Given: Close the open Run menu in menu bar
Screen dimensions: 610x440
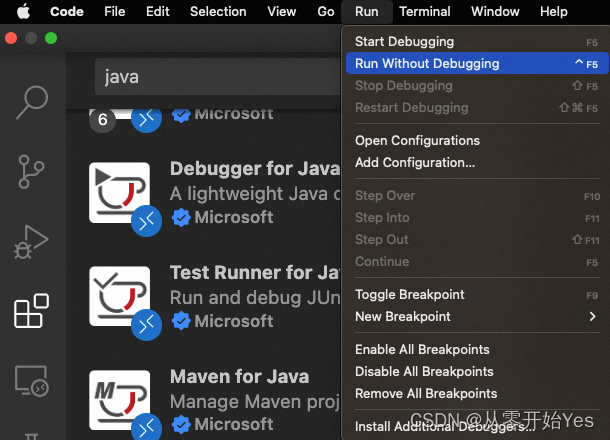Looking at the screenshot, I should pyautogui.click(x=366, y=12).
